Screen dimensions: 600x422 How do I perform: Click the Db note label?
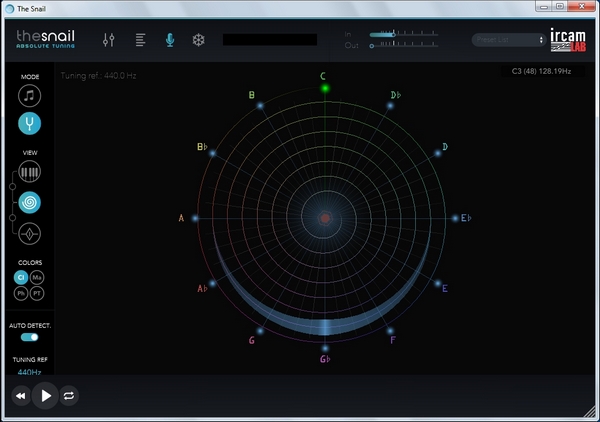[396, 95]
